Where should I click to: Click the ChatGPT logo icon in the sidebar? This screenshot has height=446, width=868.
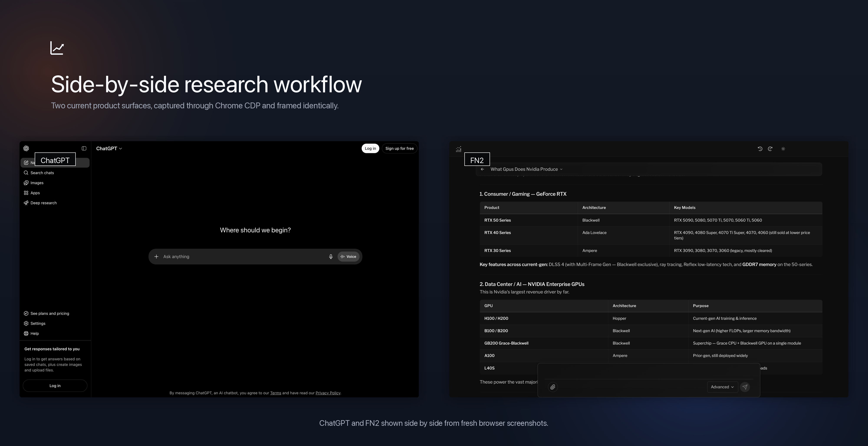pos(26,148)
